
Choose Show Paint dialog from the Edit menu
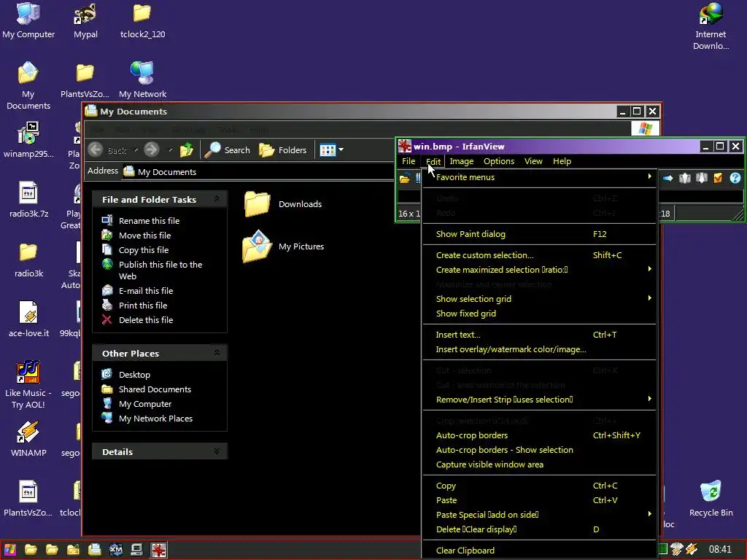[x=539, y=234]
